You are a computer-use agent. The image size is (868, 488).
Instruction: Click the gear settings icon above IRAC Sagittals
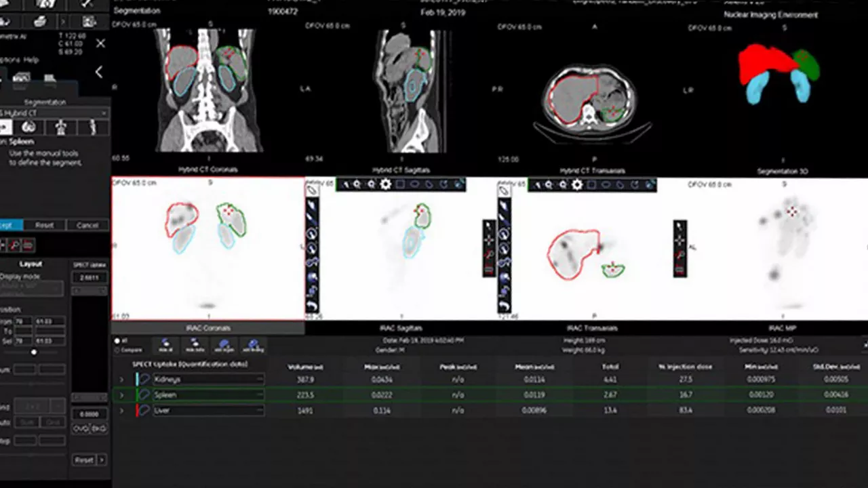point(385,184)
